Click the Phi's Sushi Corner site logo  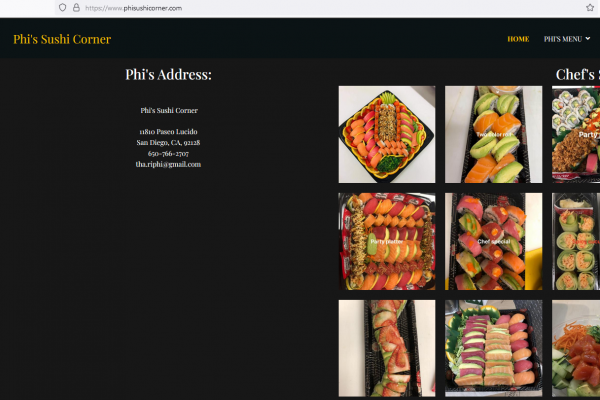click(x=62, y=39)
